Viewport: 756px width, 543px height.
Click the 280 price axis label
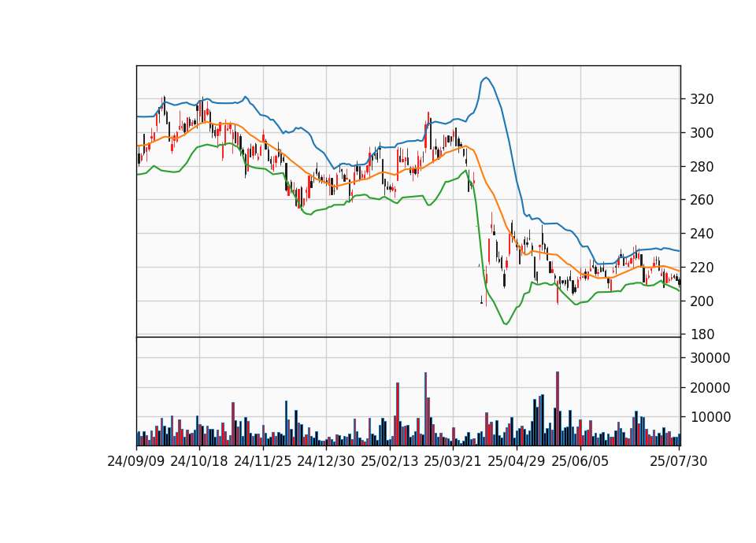pos(702,167)
